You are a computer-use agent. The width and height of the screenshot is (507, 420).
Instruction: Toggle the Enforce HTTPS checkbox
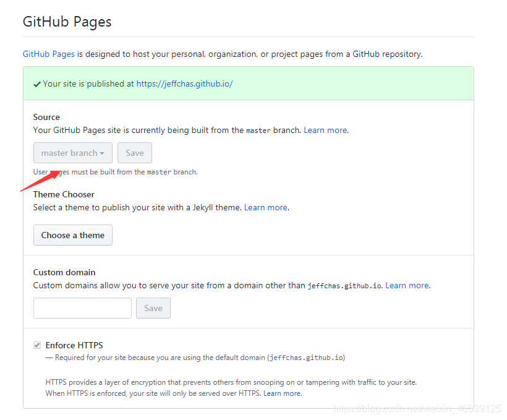pos(37,345)
